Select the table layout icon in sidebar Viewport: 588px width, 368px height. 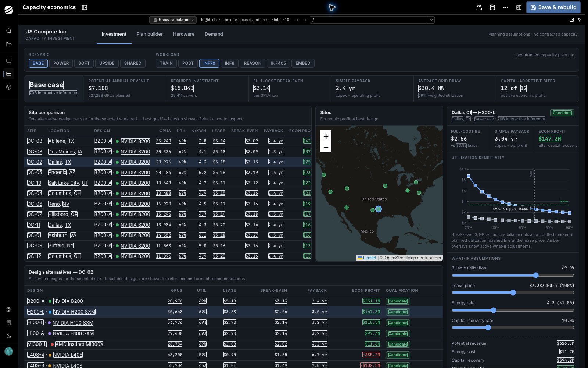tap(9, 74)
